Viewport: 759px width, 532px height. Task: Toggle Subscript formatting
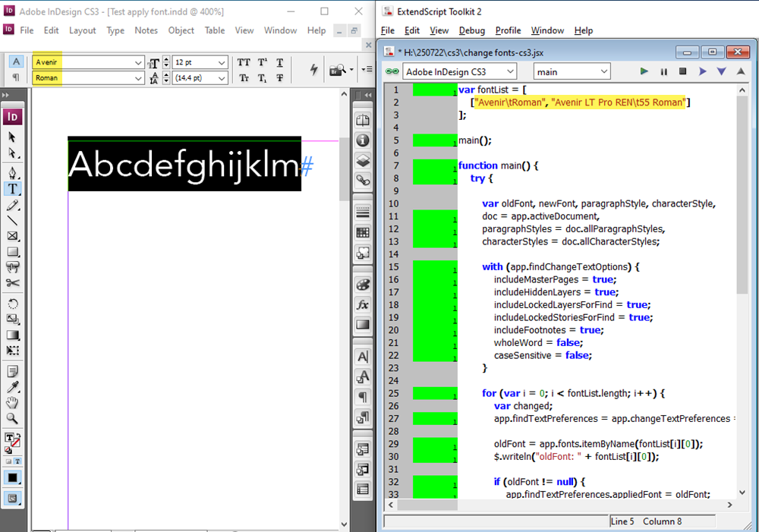262,78
